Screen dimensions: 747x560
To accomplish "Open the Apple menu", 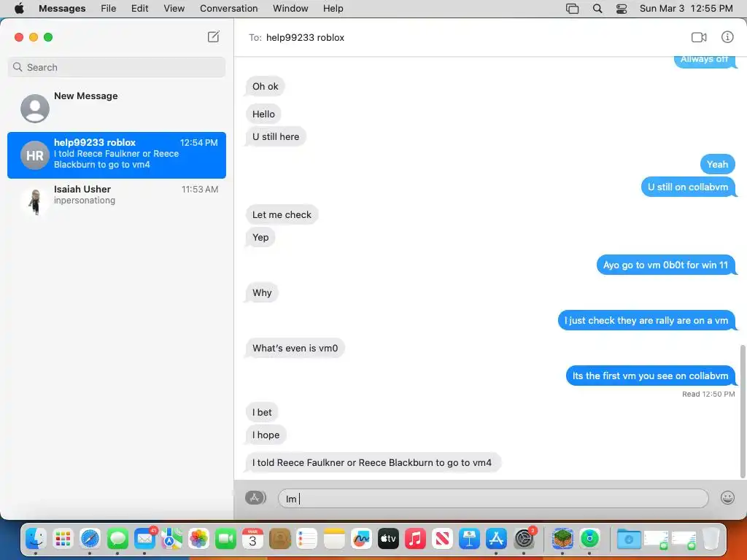I will click(19, 8).
